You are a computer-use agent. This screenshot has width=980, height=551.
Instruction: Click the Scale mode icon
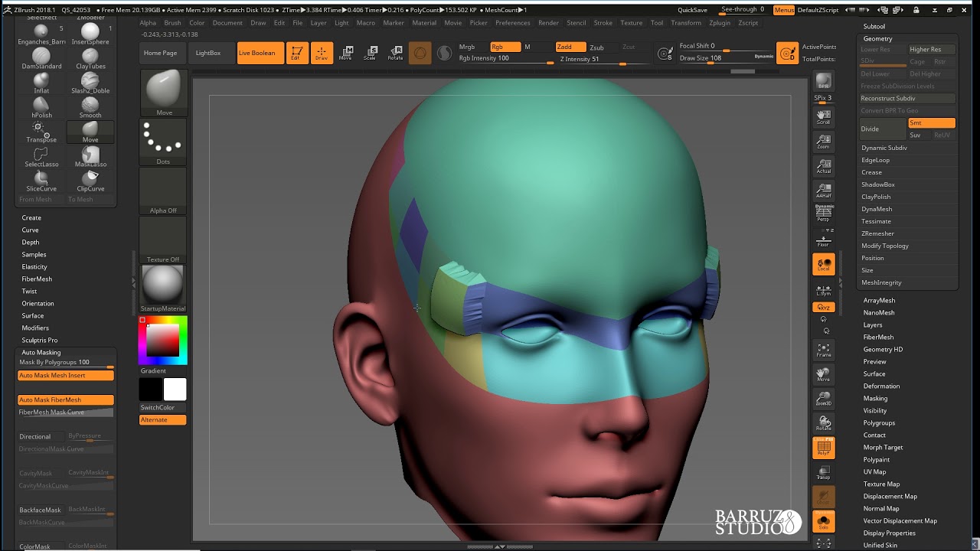pos(371,53)
